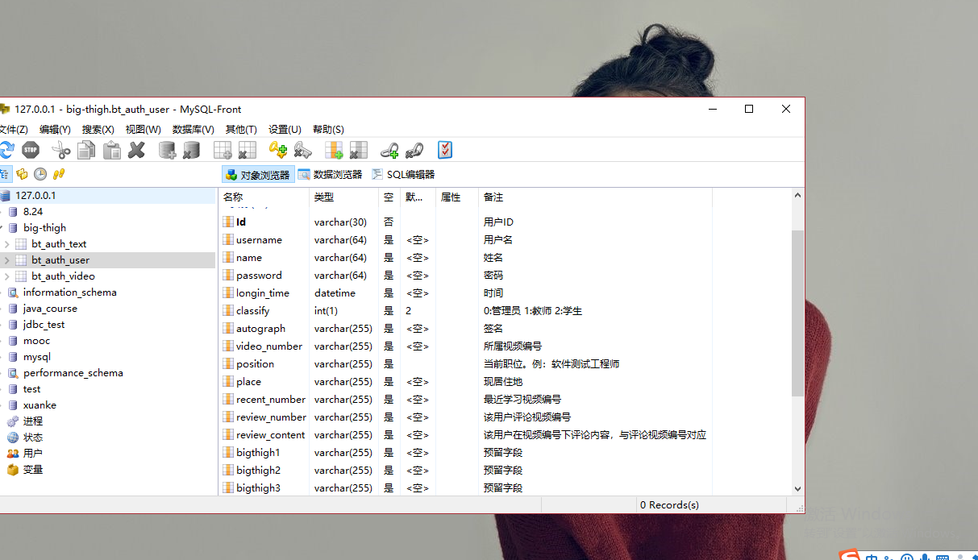The width and height of the screenshot is (978, 560).
Task: Click the remove foreign key link icon
Action: (x=414, y=150)
